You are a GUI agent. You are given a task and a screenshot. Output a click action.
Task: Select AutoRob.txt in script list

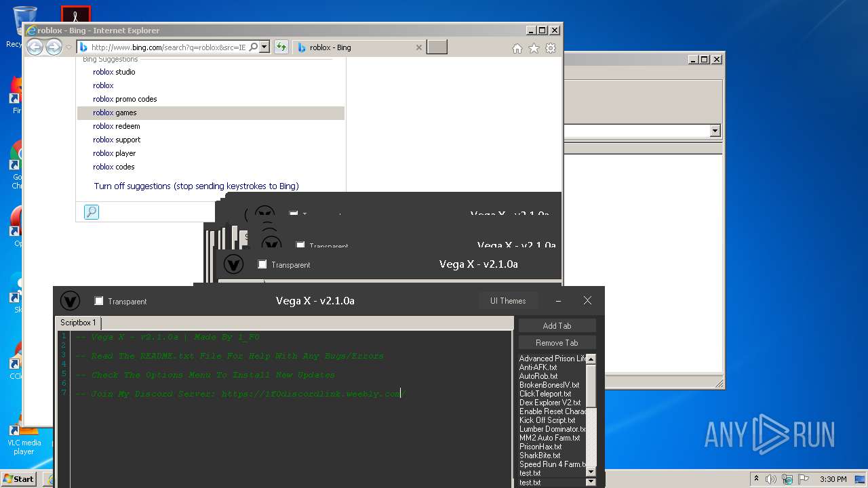[x=552, y=376]
